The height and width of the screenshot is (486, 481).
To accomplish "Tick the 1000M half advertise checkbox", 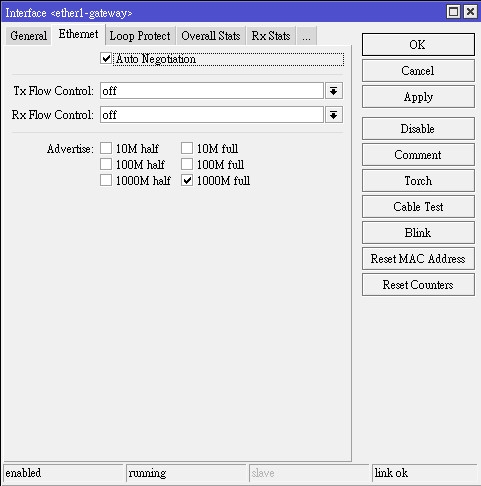I will click(106, 180).
